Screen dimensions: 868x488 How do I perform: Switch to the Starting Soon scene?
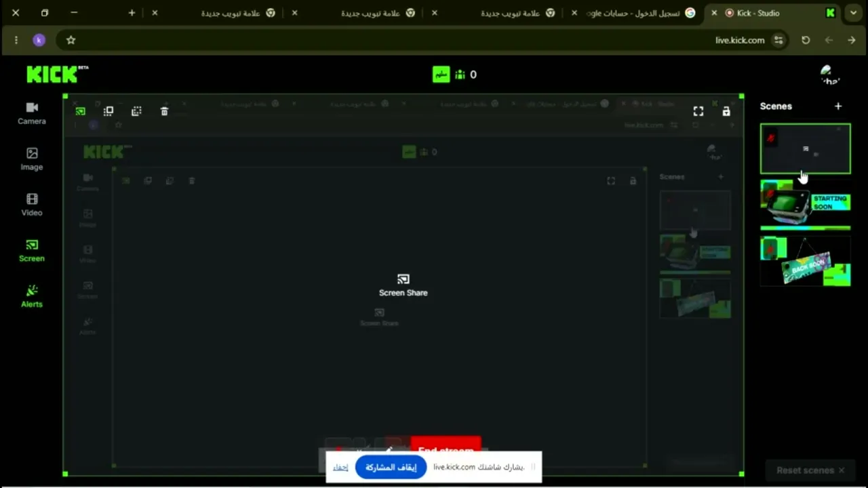point(805,204)
